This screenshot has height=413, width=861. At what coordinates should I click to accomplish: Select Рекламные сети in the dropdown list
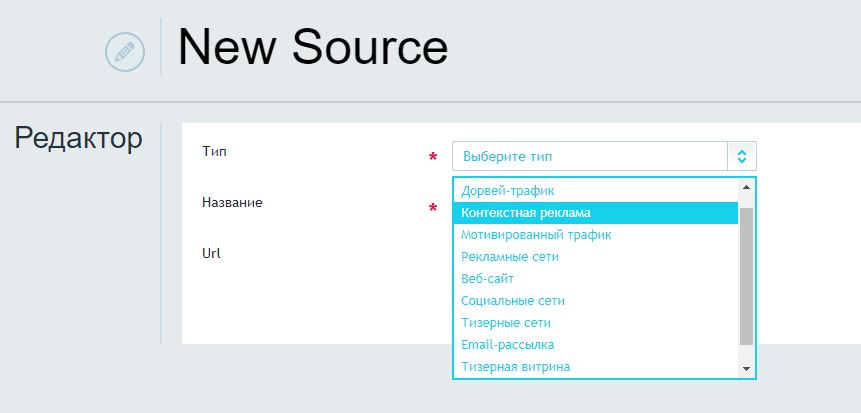click(510, 256)
